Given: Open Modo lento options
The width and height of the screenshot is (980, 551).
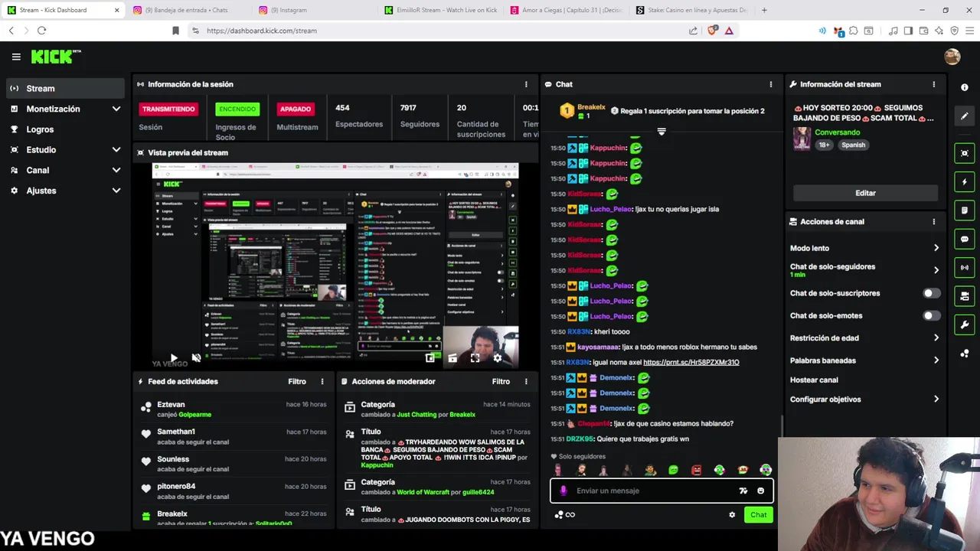Looking at the screenshot, I should pyautogui.click(x=864, y=248).
